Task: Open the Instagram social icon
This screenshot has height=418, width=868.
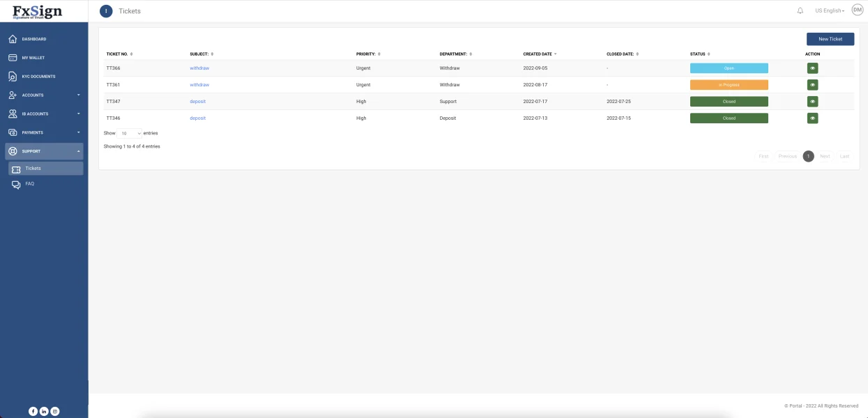Action: coord(55,411)
